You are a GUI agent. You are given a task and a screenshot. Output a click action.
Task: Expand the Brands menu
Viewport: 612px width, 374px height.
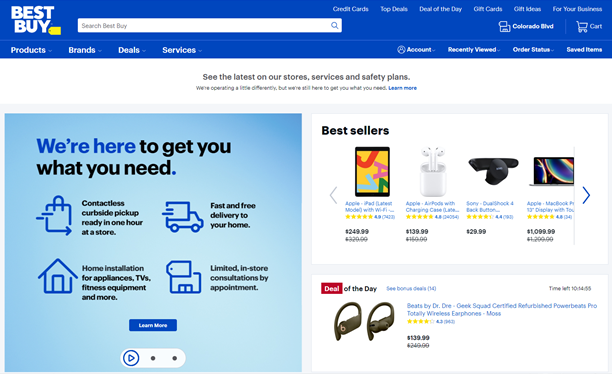(x=85, y=50)
